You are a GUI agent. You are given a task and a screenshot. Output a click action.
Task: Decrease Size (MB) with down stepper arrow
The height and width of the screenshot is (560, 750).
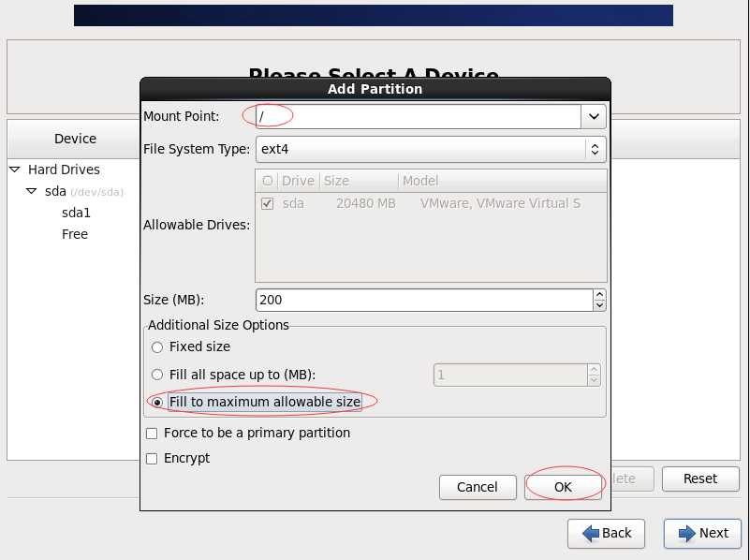[x=599, y=305]
